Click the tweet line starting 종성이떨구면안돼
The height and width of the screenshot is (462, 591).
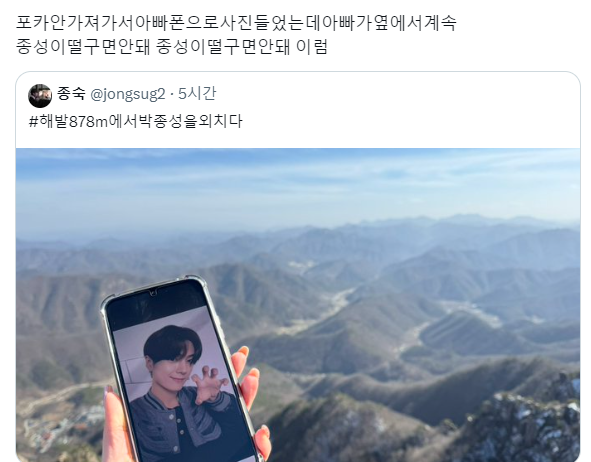point(172,47)
